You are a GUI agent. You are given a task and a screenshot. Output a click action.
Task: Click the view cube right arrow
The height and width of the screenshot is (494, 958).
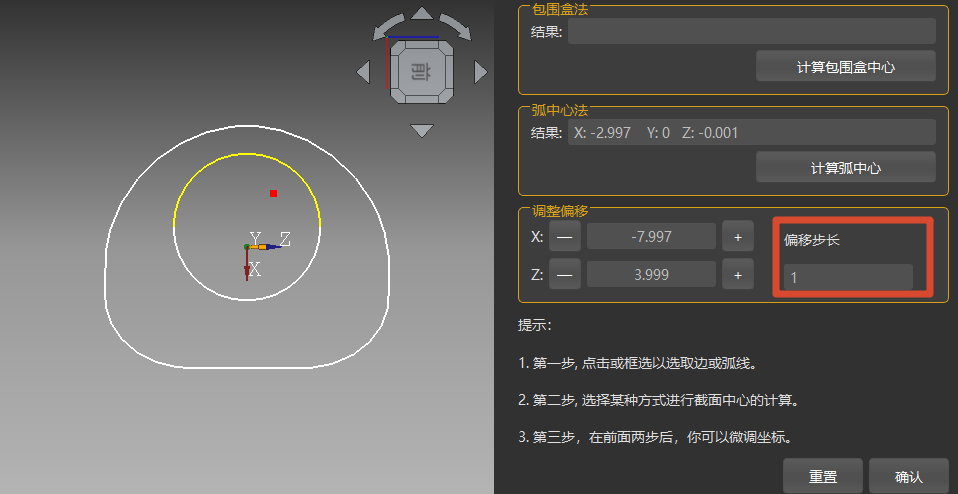[481, 72]
